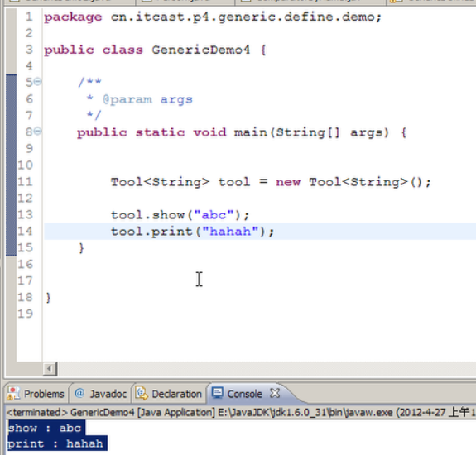
Task: Click the "show : abc" console output line
Action: [45, 428]
